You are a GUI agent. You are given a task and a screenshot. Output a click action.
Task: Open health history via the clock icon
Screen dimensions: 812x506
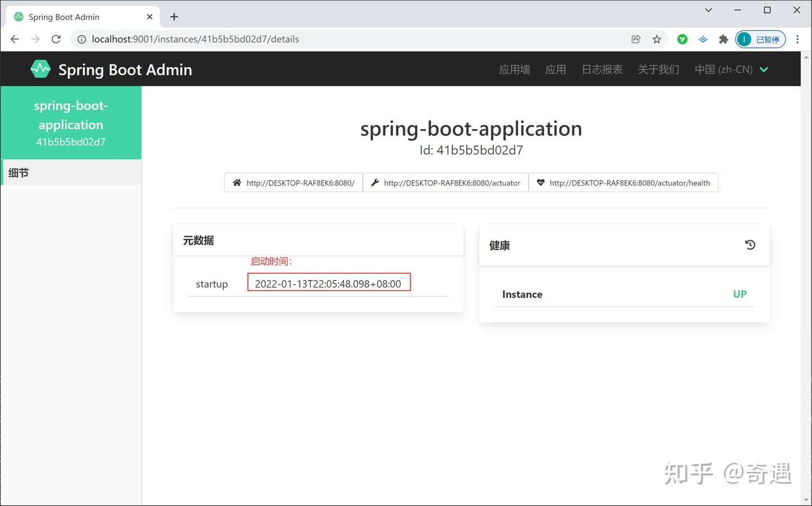(x=750, y=245)
